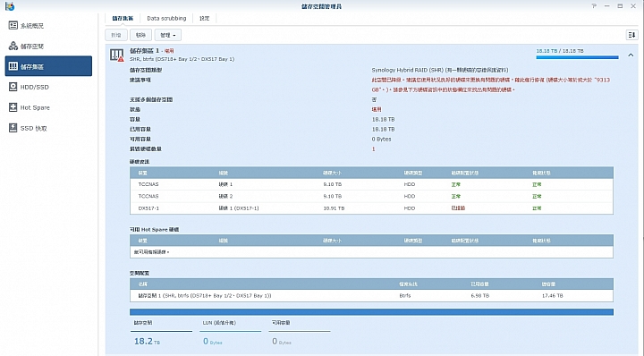Click the 17.46 TB total capacity cell
The width and height of the screenshot is (644, 356).
pos(552,296)
